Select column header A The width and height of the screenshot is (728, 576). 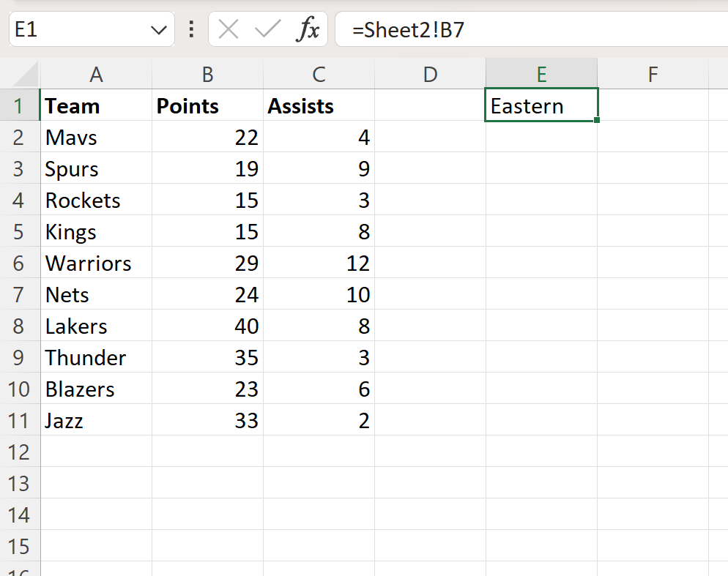96,74
